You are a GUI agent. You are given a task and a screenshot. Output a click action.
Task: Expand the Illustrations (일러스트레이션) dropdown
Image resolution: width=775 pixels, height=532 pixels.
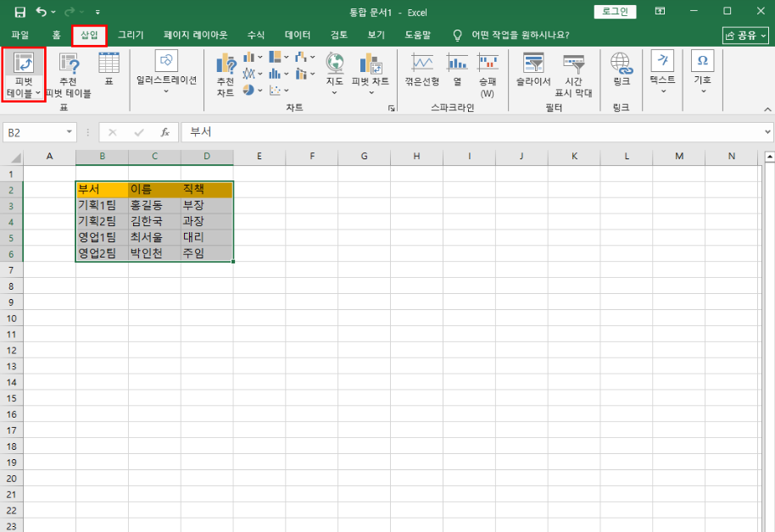pos(166,71)
